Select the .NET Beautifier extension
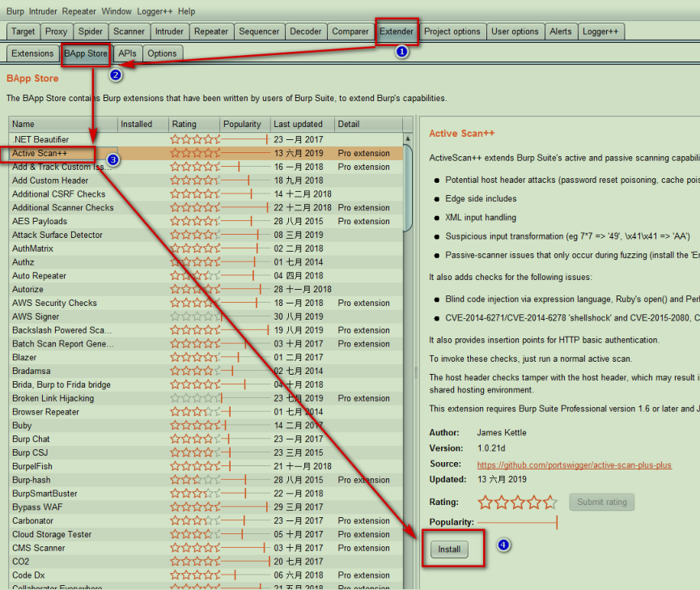700x590 pixels. point(206,139)
